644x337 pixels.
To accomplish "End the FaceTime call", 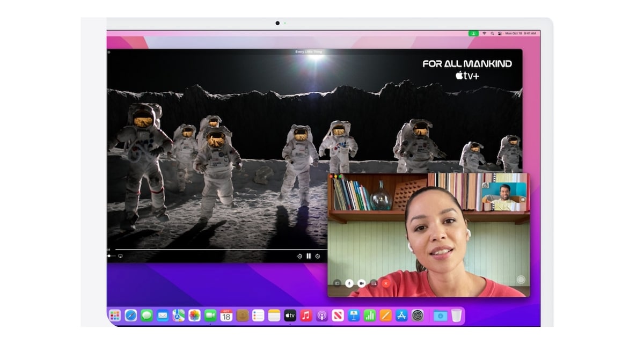I will pyautogui.click(x=385, y=283).
